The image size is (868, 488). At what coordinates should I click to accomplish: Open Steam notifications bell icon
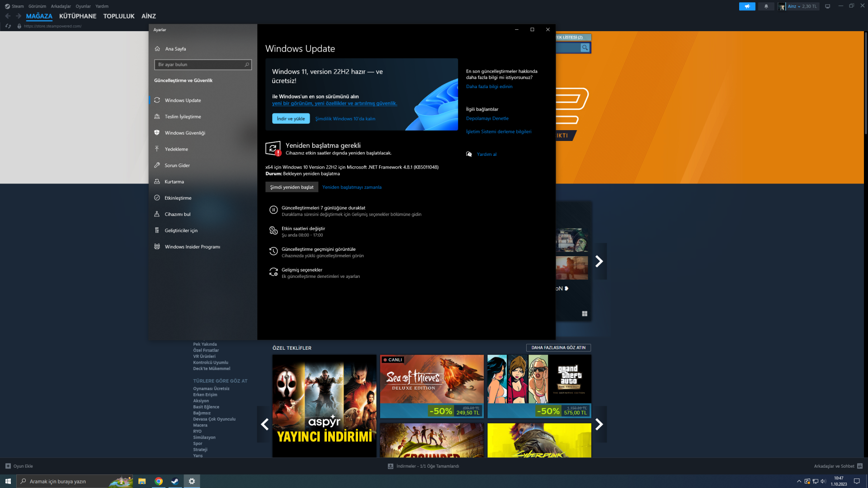coord(766,6)
